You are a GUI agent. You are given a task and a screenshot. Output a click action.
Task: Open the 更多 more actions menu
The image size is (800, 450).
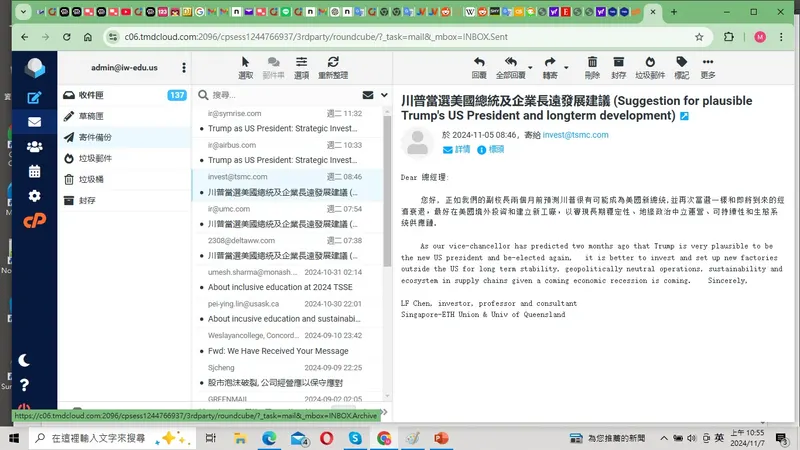[708, 67]
